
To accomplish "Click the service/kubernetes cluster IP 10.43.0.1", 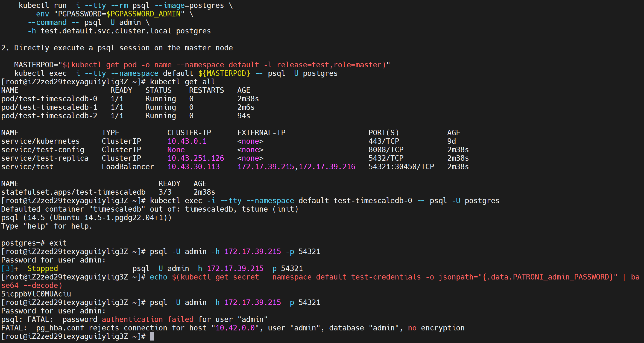I will pyautogui.click(x=187, y=141).
